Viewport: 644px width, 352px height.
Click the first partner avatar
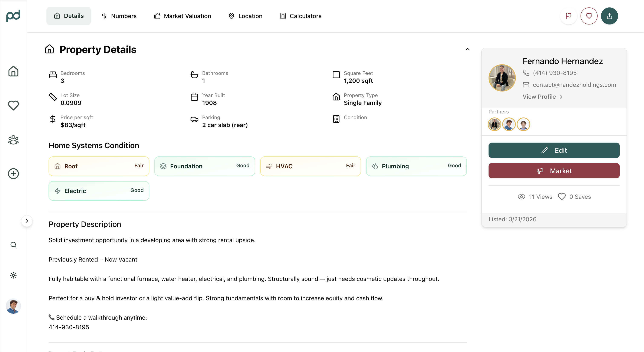(x=494, y=124)
